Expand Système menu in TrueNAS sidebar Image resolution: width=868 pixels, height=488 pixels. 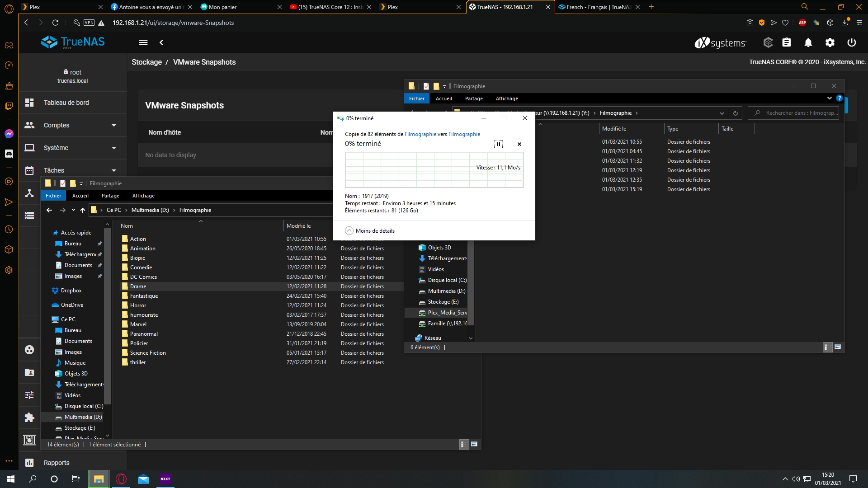[x=73, y=148]
